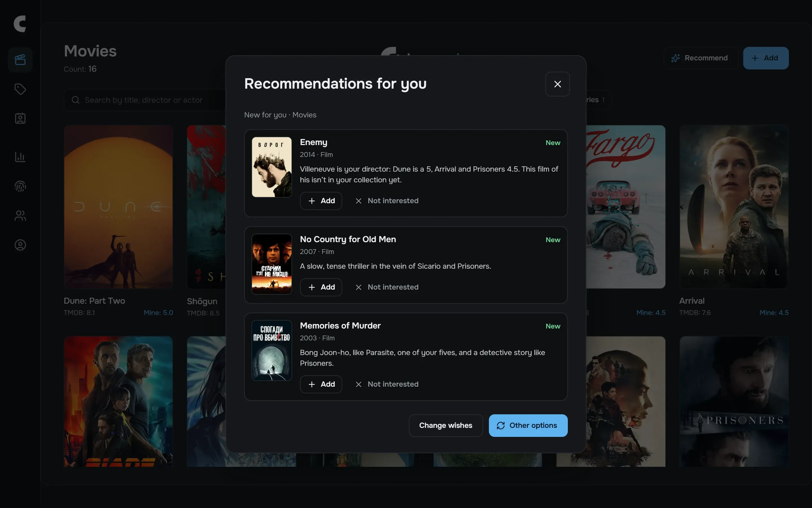Image resolution: width=812 pixels, height=508 pixels.
Task: Dismiss No Country for Old Men as not interested
Action: tap(387, 287)
